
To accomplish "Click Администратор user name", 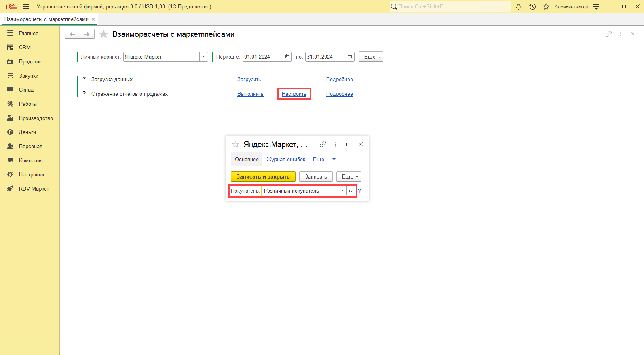I will click(571, 6).
